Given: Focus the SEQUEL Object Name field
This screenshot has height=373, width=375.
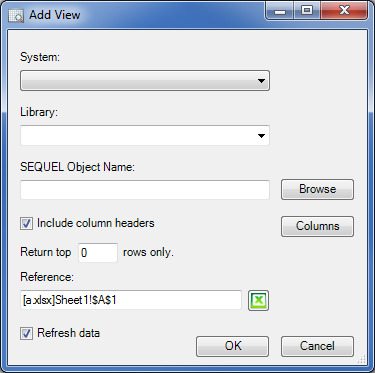Looking at the screenshot, I should 145,190.
